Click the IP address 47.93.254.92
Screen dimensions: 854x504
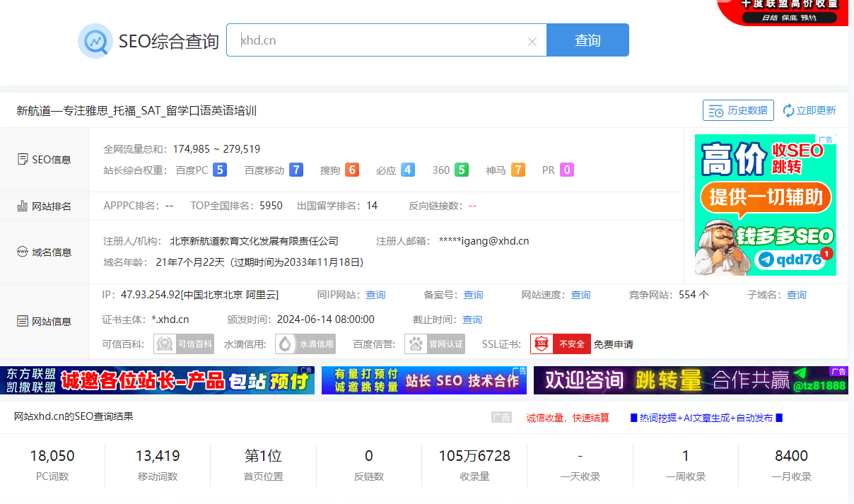tap(151, 295)
